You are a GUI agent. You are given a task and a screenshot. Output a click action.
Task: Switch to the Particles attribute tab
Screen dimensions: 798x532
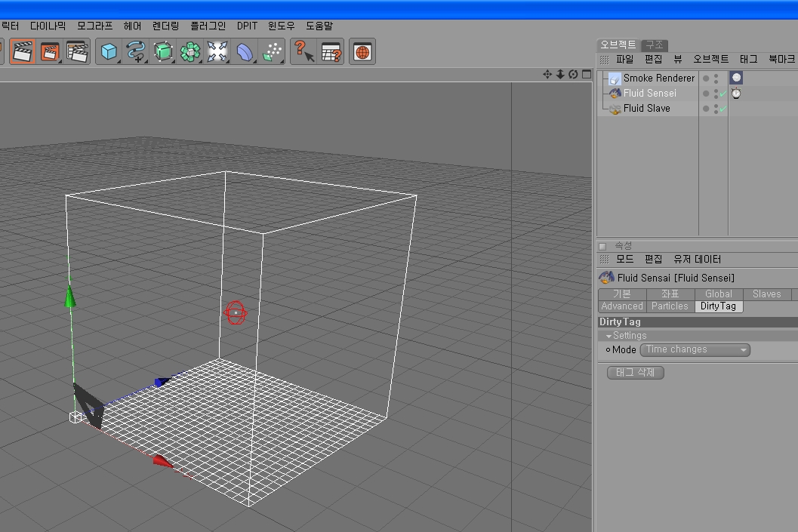click(670, 306)
